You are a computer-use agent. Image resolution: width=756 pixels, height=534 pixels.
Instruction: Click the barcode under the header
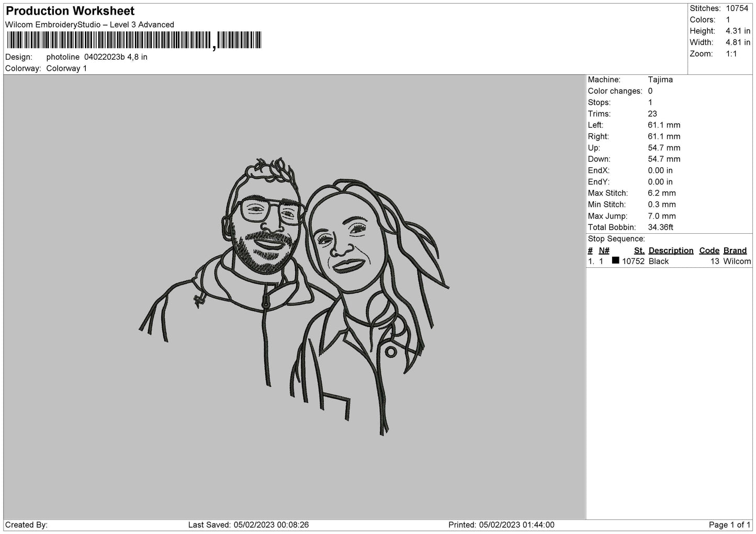coord(133,40)
